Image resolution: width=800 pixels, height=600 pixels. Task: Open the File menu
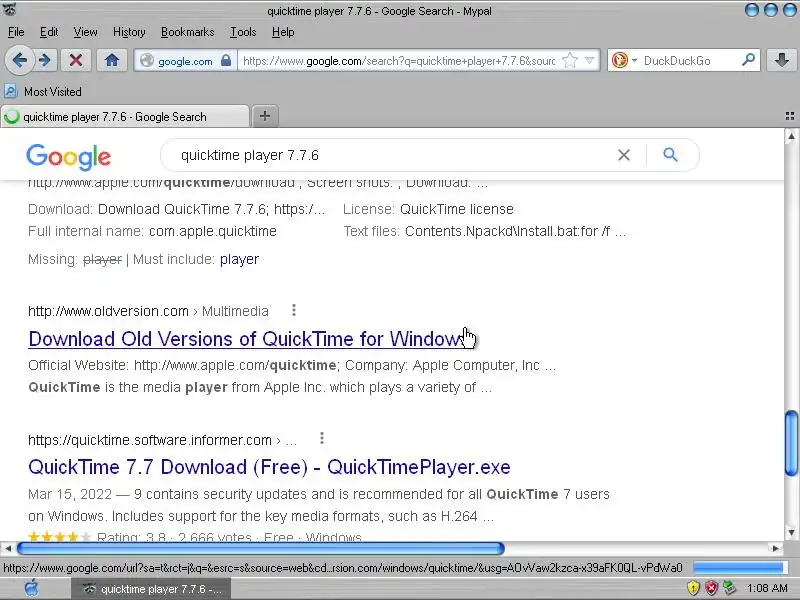pyautogui.click(x=16, y=32)
